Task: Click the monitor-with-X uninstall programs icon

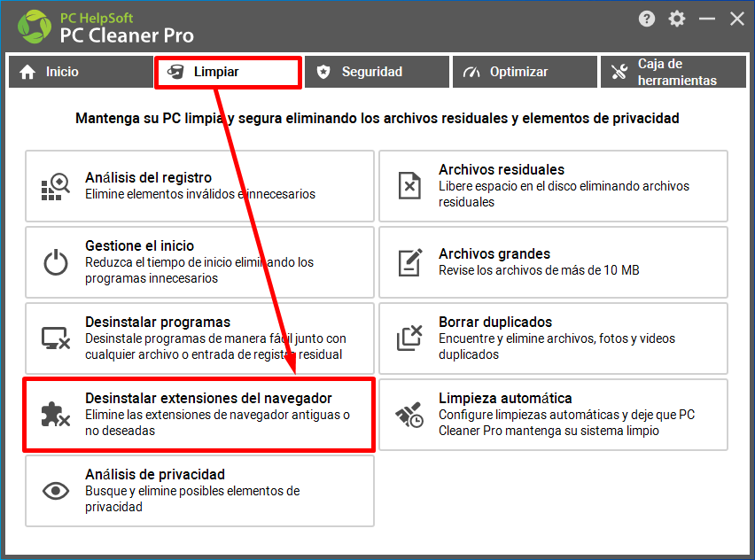Action: pyautogui.click(x=55, y=338)
